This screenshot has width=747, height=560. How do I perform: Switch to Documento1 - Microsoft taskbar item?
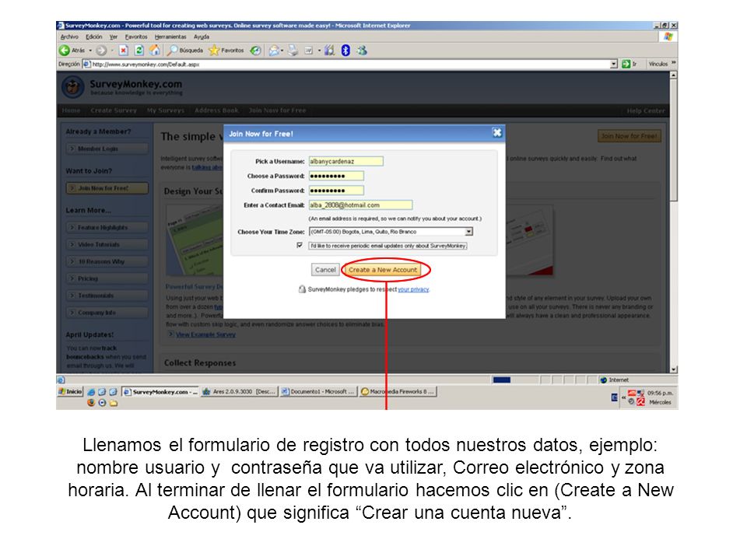coord(317,391)
